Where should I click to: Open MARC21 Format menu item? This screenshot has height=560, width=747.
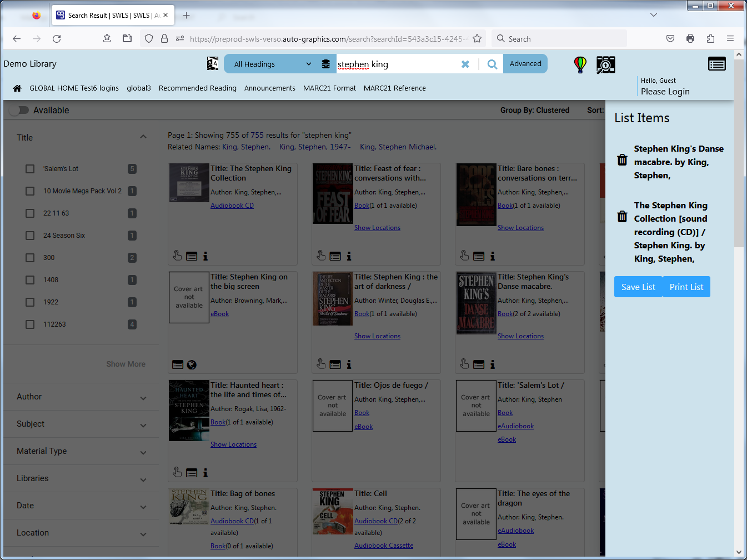tap(329, 88)
